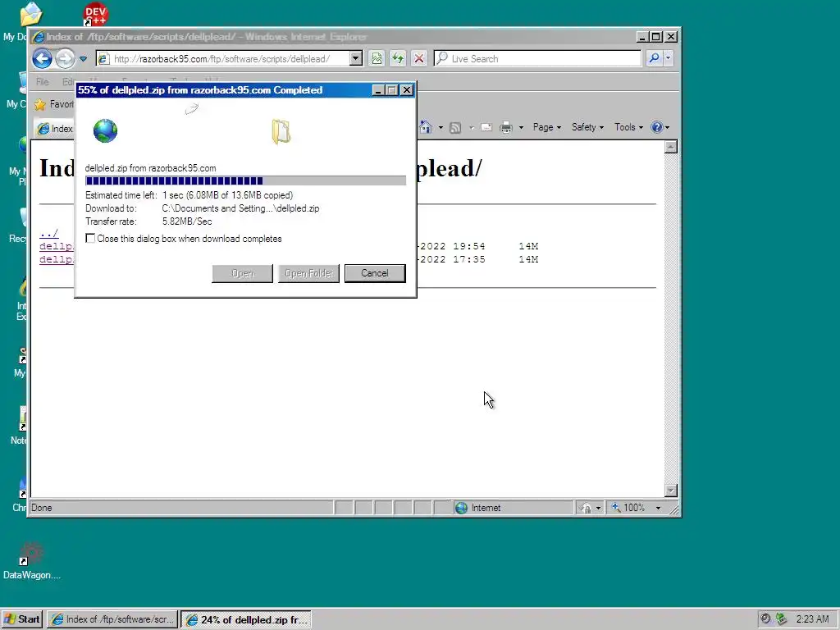Expand the address bar history dropdown
This screenshot has width=840, height=630.
[356, 58]
